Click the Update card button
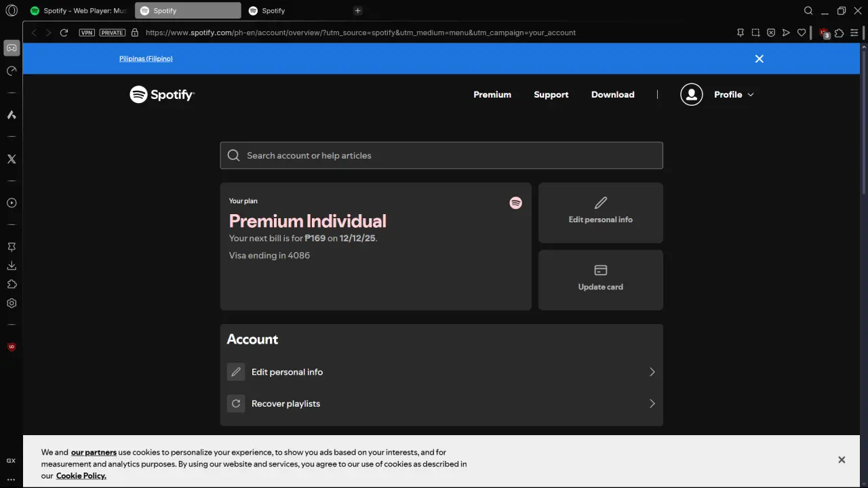Image resolution: width=868 pixels, height=488 pixels. (x=601, y=280)
